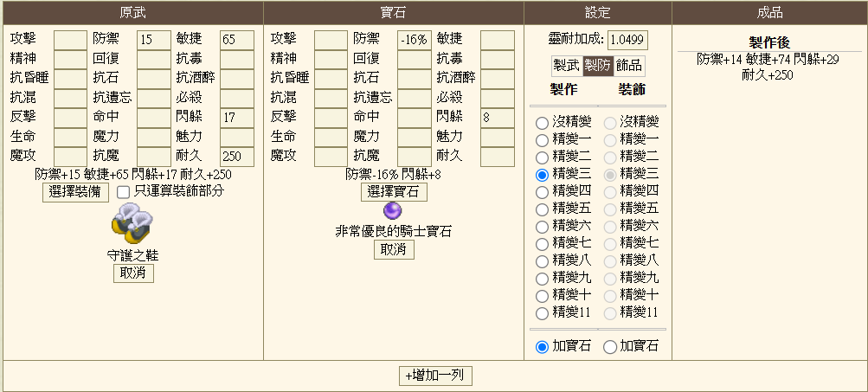
Task: Select 加寶石 radio under 裝飾 column
Action: coord(609,348)
